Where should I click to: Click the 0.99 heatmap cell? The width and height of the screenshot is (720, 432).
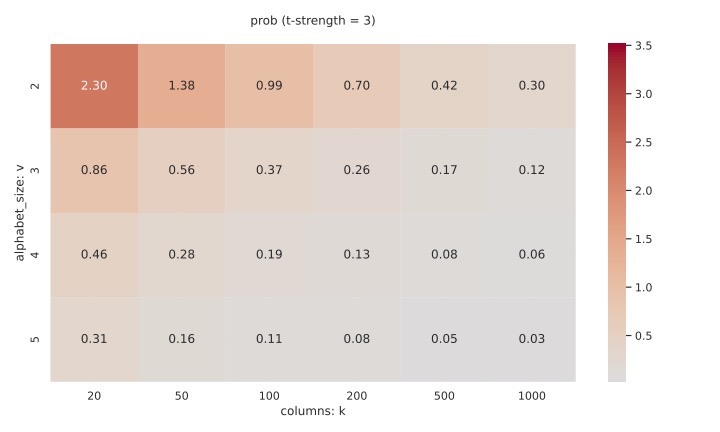pos(269,86)
